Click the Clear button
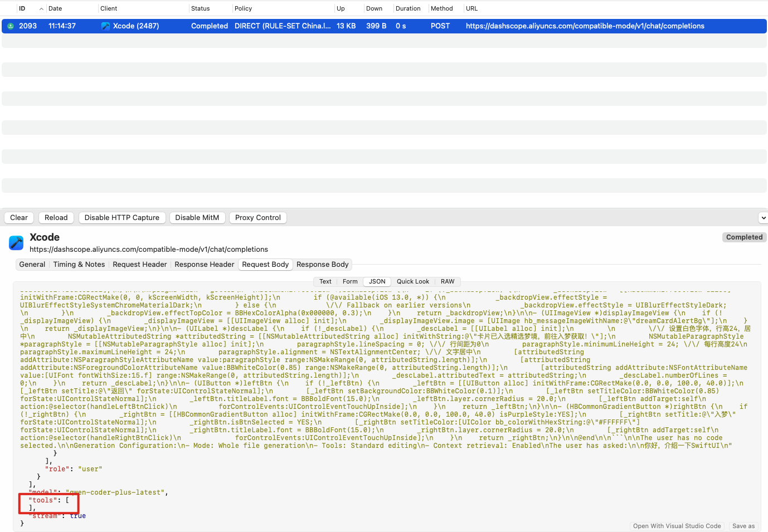The width and height of the screenshot is (768, 532). point(19,218)
